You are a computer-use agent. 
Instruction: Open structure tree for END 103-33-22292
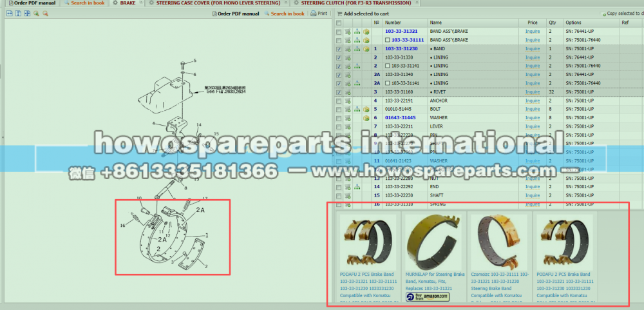(357, 187)
